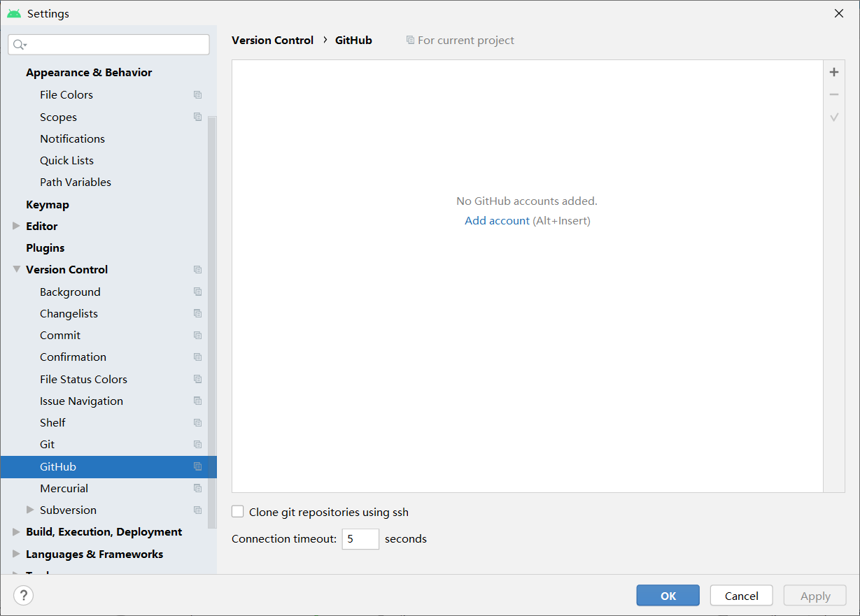Click the Android Studio logo in title bar
Viewport: 860px width, 616px height.
coord(14,13)
